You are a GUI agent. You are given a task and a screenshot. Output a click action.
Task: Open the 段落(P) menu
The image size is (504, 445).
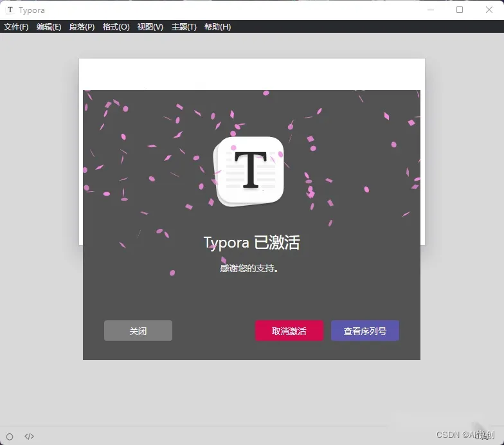pyautogui.click(x=82, y=27)
